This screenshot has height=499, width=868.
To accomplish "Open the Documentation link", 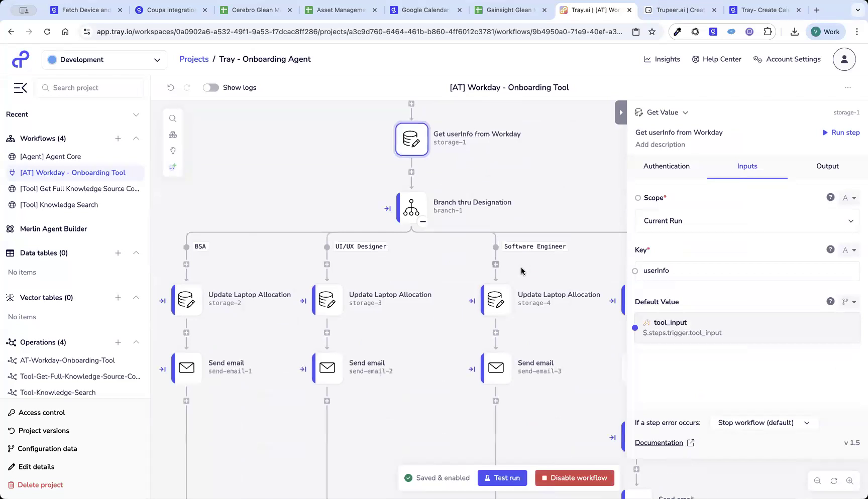I will pyautogui.click(x=659, y=442).
